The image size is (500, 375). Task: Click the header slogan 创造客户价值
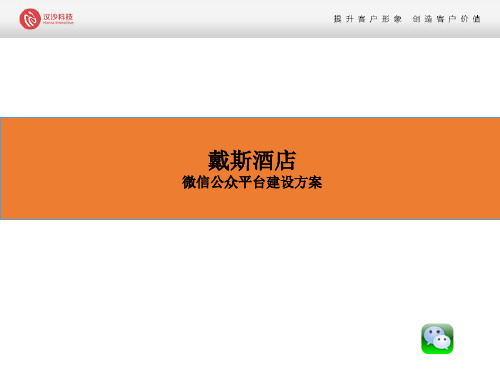[446, 19]
